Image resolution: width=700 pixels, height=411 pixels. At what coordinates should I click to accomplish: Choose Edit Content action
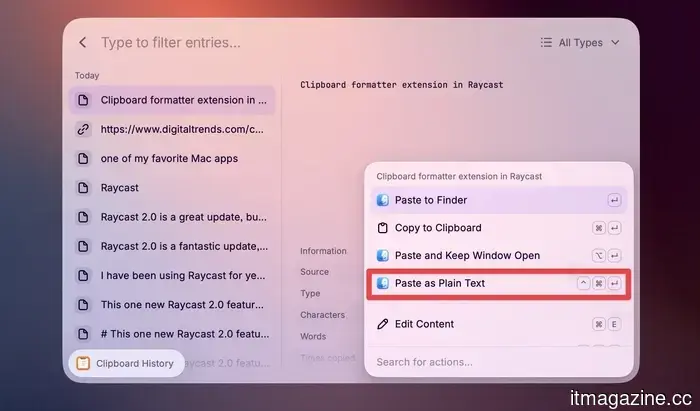[x=499, y=324]
